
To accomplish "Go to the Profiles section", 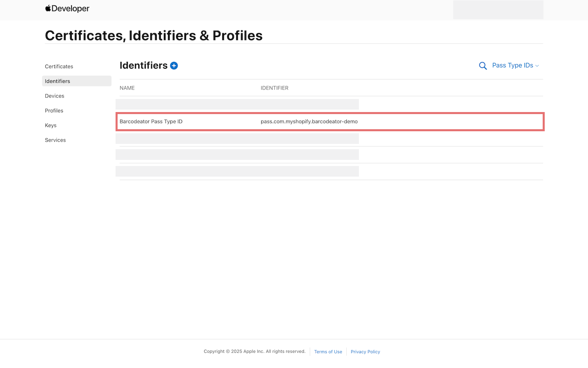I will click(x=54, y=110).
